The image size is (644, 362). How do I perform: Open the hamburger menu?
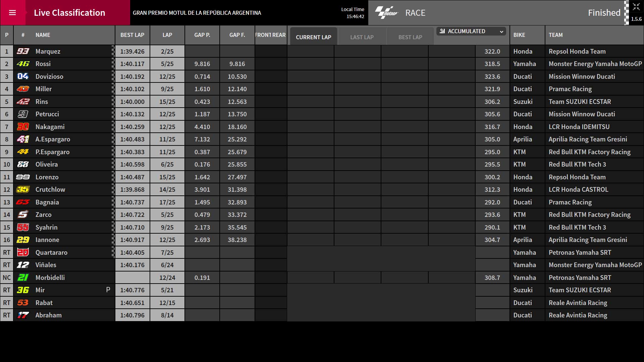coord(12,13)
